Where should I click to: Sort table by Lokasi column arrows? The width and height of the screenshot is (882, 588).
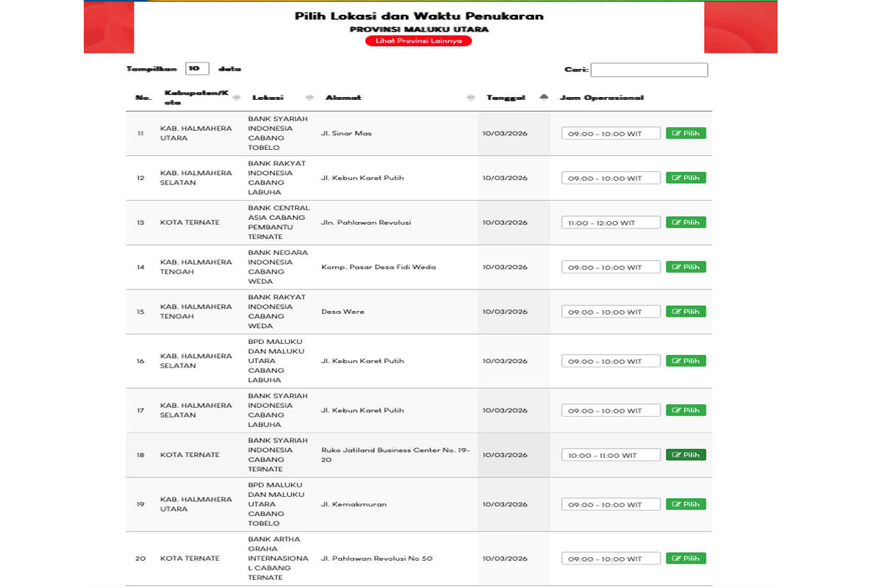point(309,98)
